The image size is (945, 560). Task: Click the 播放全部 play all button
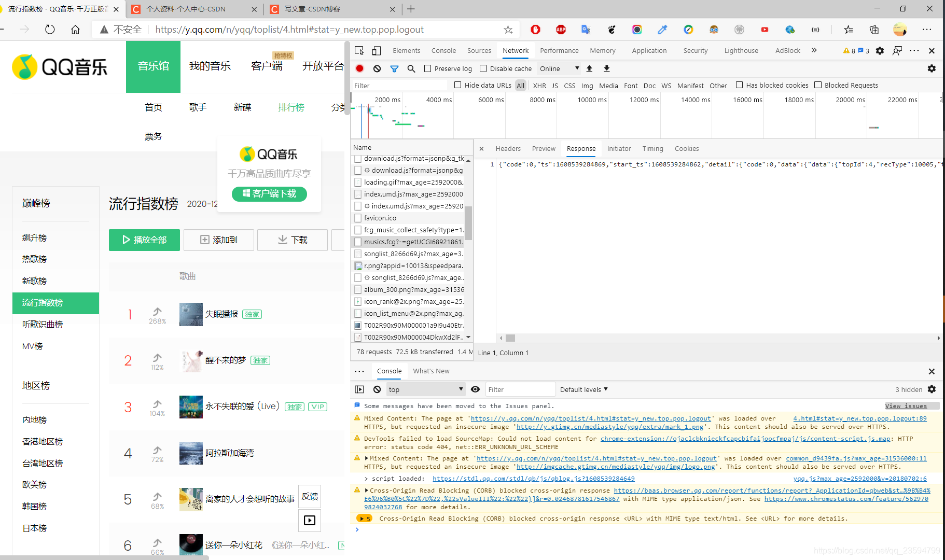point(144,240)
